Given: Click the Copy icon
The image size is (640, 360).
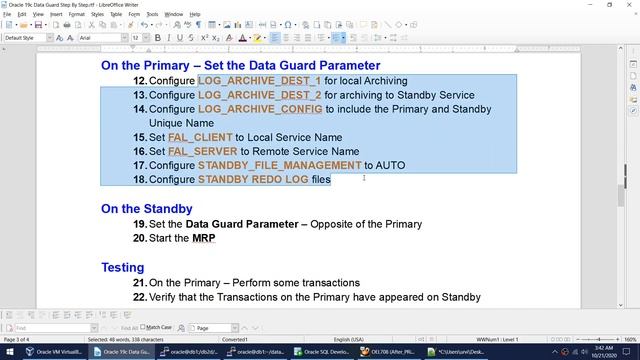Looking at the screenshot, I should 102,25.
